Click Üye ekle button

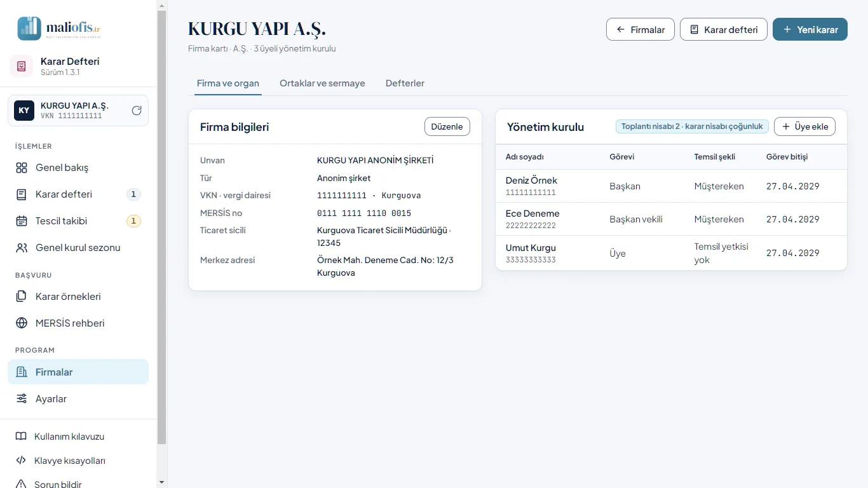point(804,126)
